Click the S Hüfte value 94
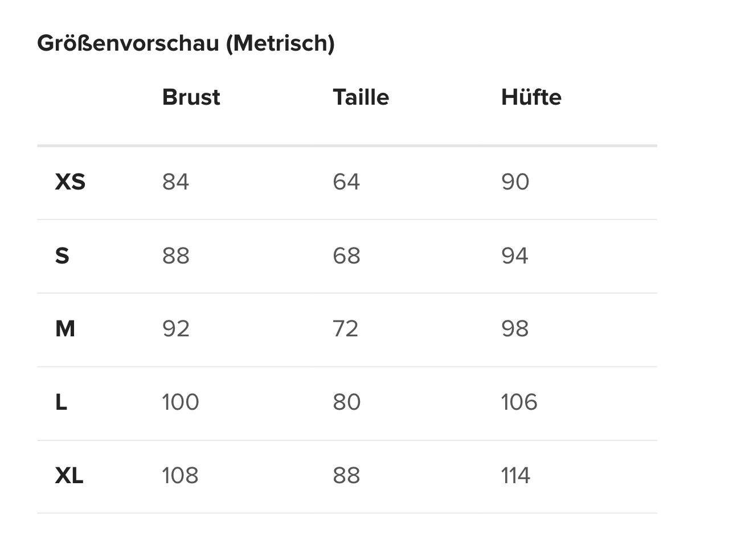Viewport: 737px width, 560px height. 515,256
